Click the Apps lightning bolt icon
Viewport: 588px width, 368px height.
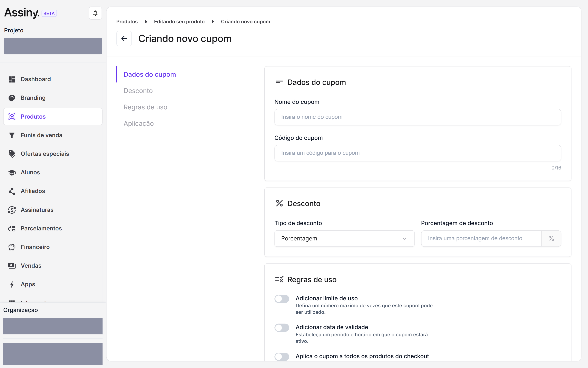[12, 284]
